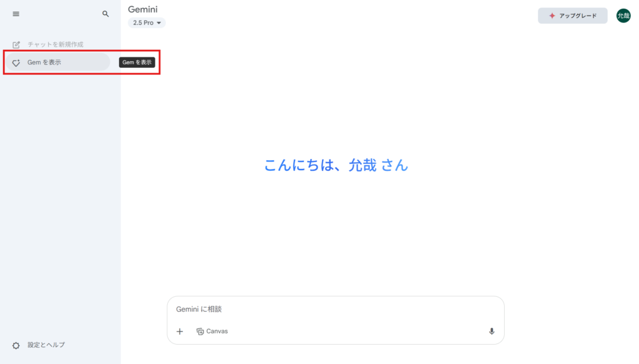Click the Gemini に相談 input field
Image resolution: width=639 pixels, height=364 pixels.
(x=335, y=309)
